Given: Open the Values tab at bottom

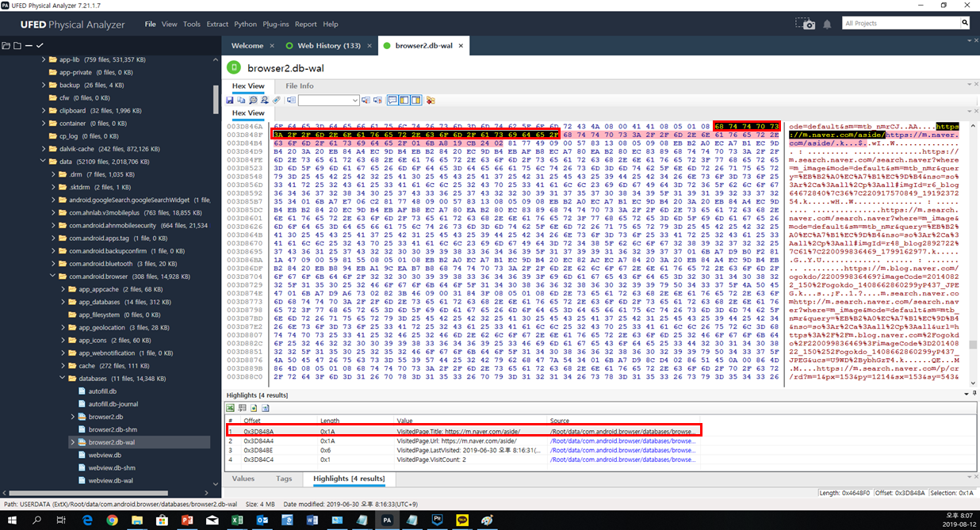Looking at the screenshot, I should [243, 479].
